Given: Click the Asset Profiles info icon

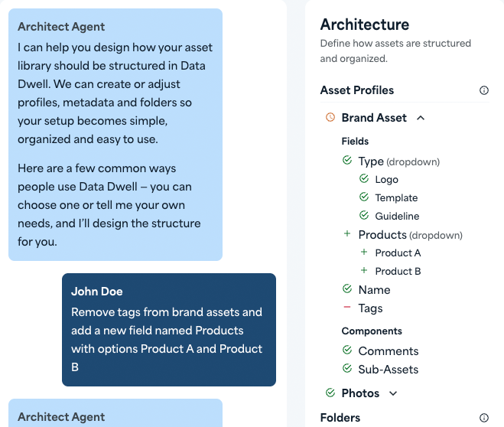Looking at the screenshot, I should [x=483, y=90].
